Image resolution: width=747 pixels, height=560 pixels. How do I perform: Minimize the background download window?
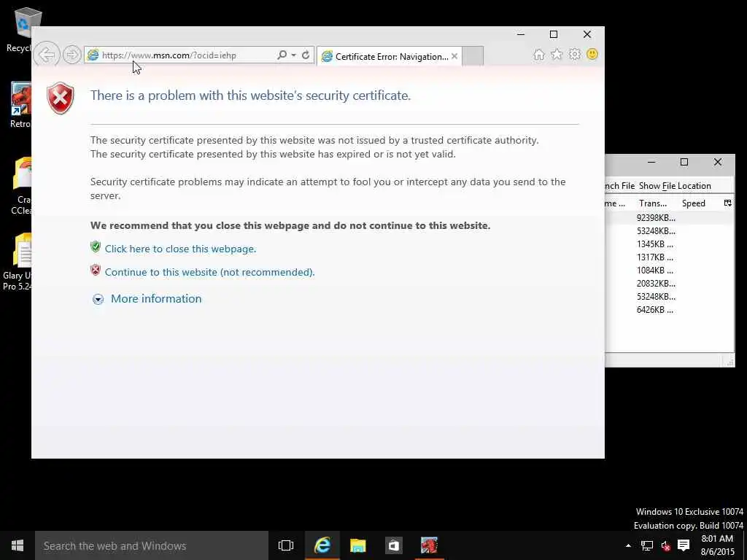point(651,163)
